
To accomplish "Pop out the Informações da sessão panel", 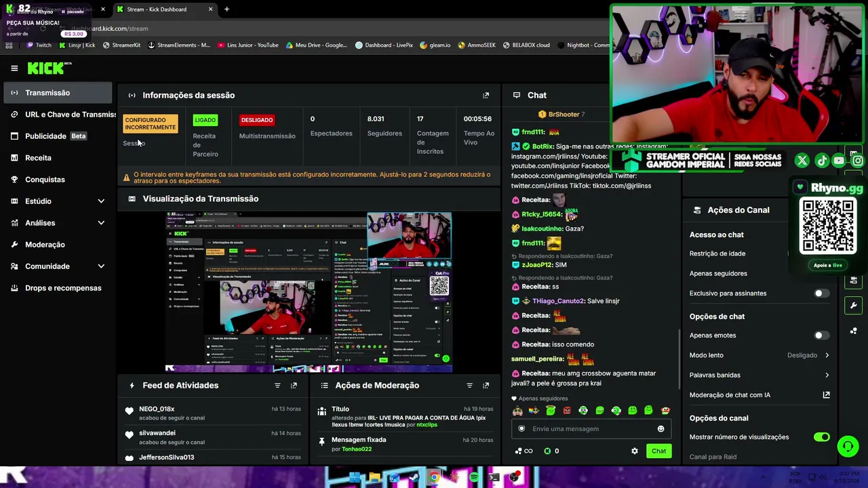I will click(x=486, y=96).
